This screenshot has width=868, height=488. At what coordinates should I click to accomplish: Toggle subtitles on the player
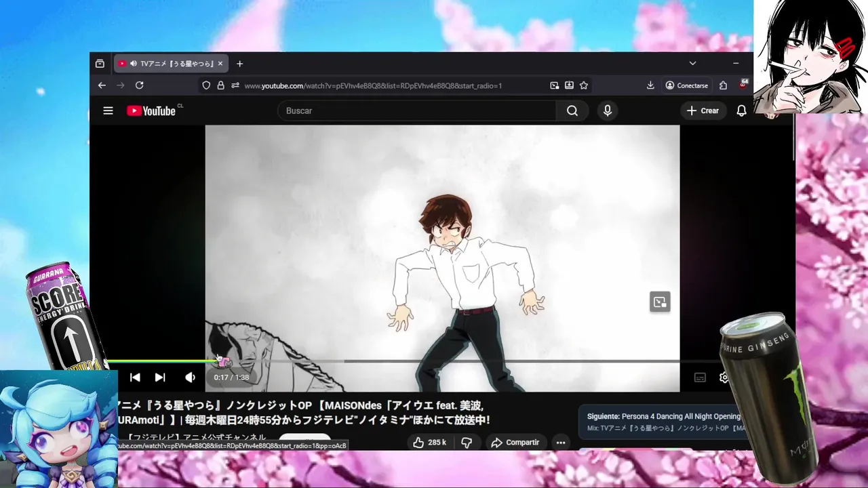coord(701,378)
